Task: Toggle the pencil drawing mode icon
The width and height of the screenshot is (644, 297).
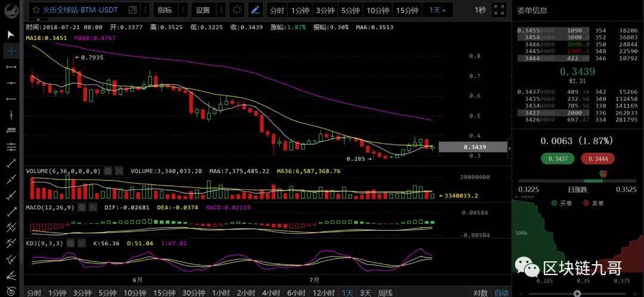Action: pos(255,10)
